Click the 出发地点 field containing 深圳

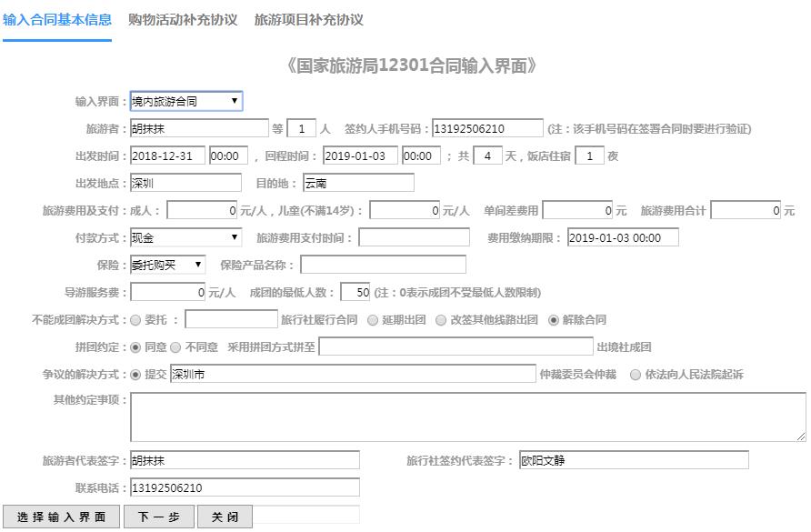[x=185, y=183]
